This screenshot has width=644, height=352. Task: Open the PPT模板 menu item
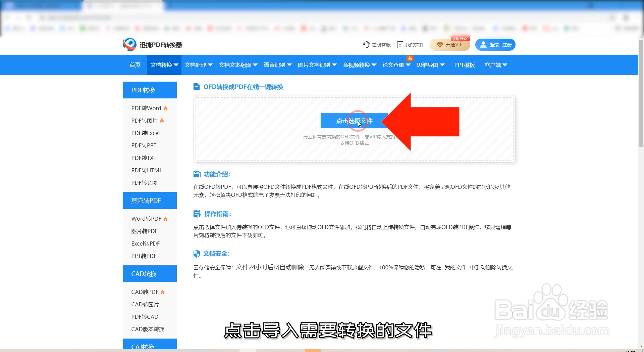464,65
